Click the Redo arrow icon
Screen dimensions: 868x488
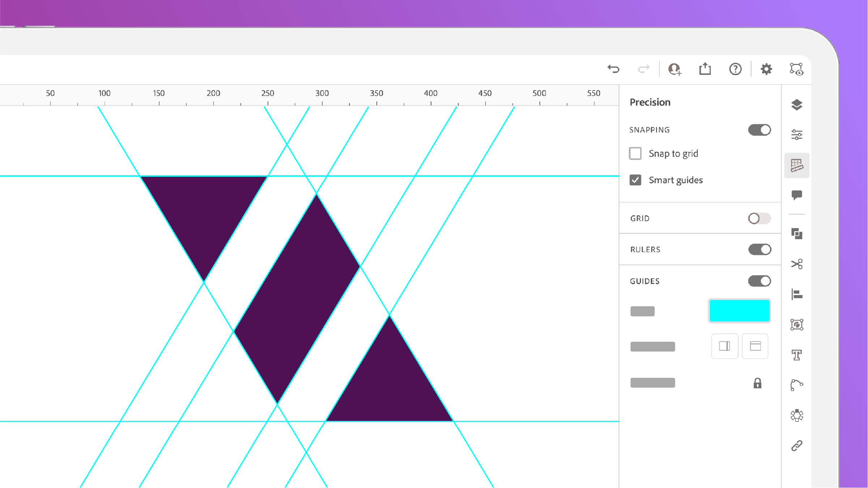643,69
